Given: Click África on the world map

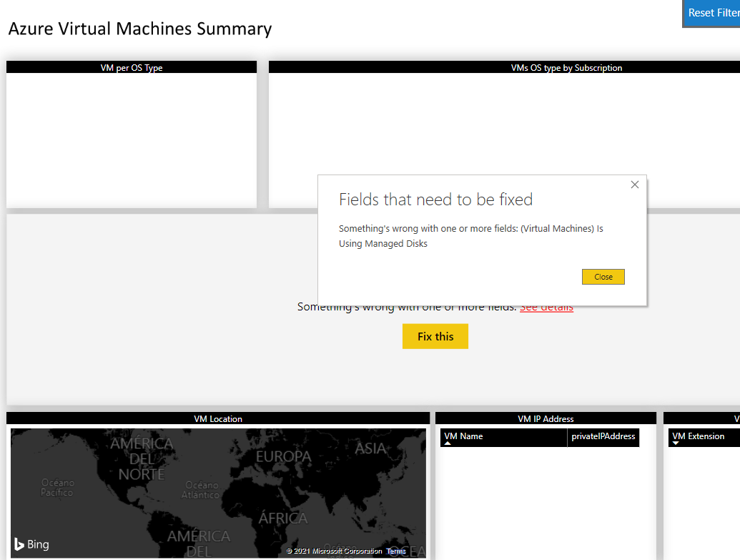Looking at the screenshot, I should tap(283, 518).
